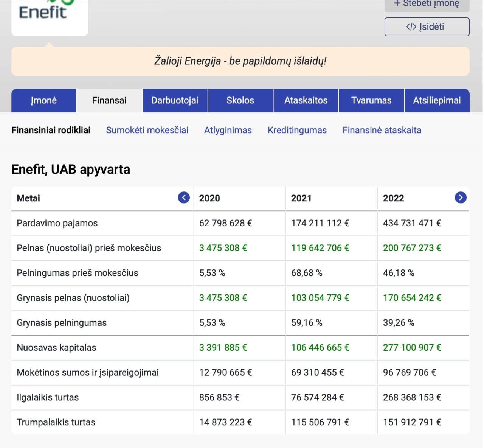This screenshot has width=484, height=448.
Task: Click the 268 368 153 € long-term assets
Action: 412,398
